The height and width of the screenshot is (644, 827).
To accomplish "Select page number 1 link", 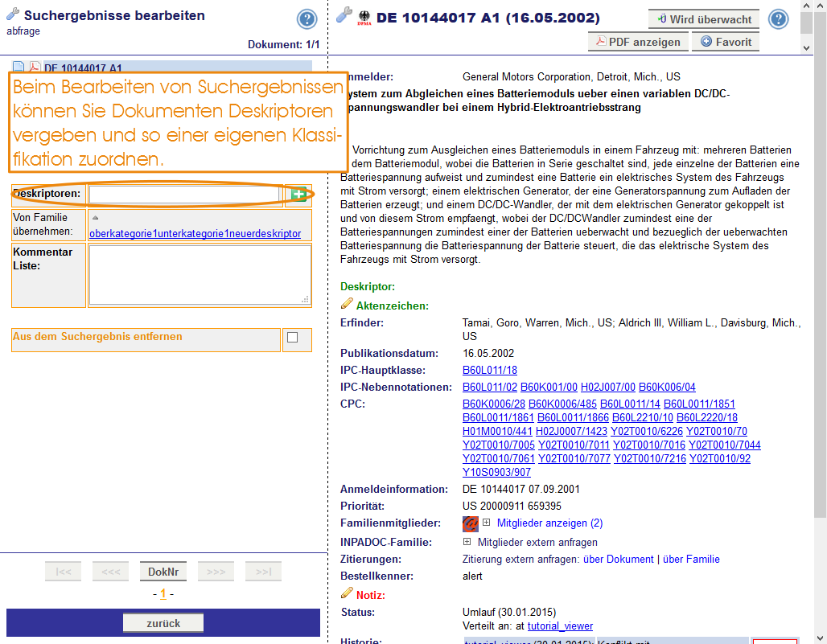I will pos(163,594).
